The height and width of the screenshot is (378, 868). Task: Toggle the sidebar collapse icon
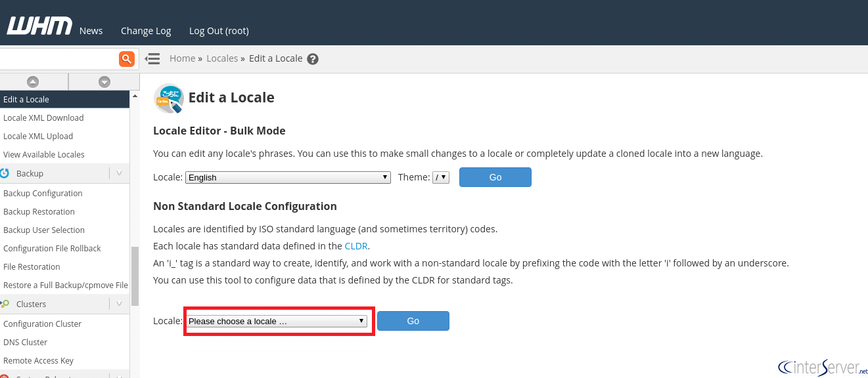click(x=152, y=58)
